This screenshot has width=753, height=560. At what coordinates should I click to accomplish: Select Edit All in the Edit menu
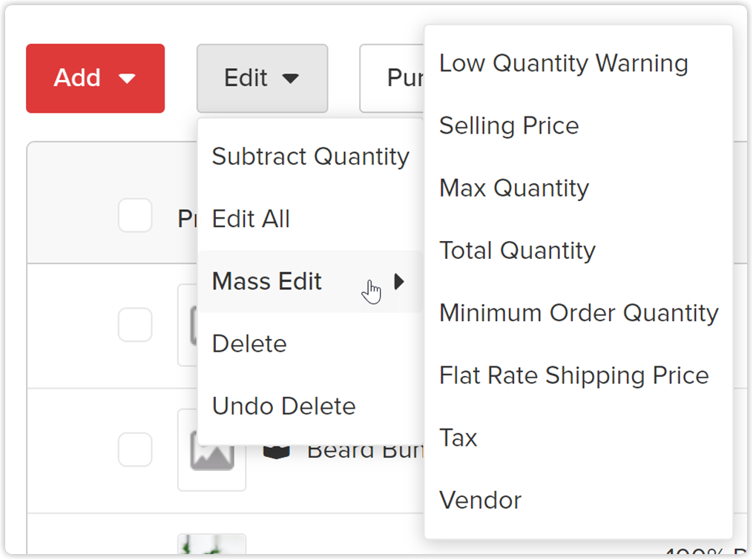pyautogui.click(x=310, y=219)
